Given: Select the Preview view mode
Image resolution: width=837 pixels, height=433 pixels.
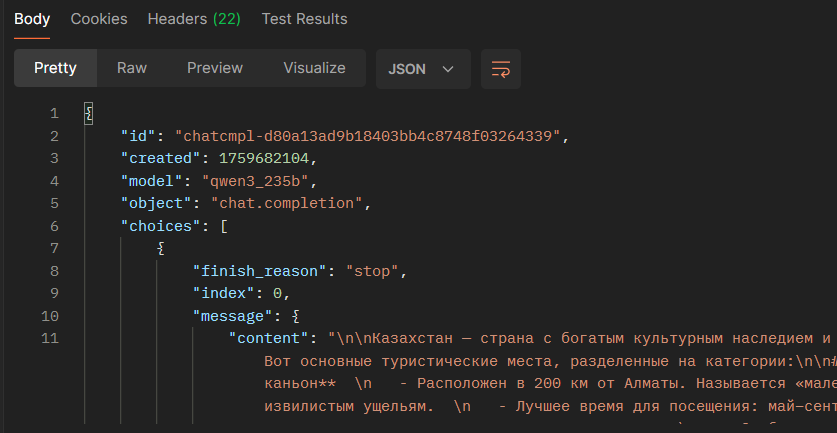Looking at the screenshot, I should pyautogui.click(x=215, y=68).
